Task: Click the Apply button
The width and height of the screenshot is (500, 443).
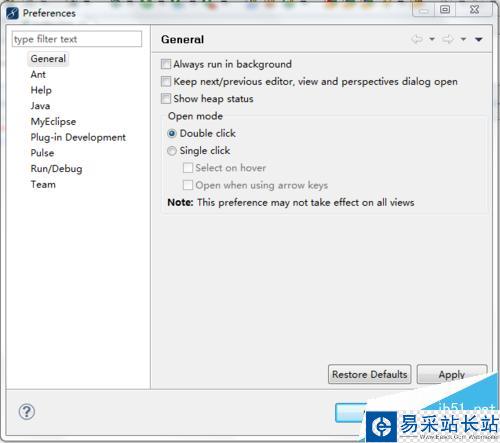Action: pyautogui.click(x=452, y=374)
